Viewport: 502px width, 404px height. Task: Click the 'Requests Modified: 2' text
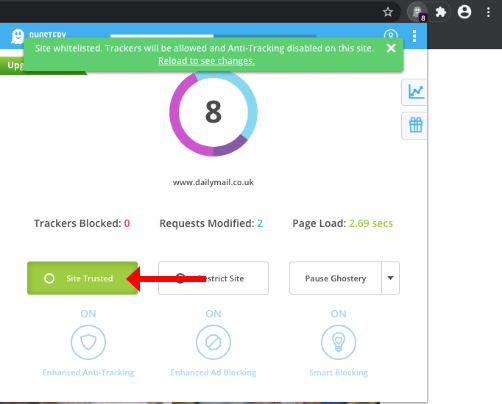pos(211,223)
